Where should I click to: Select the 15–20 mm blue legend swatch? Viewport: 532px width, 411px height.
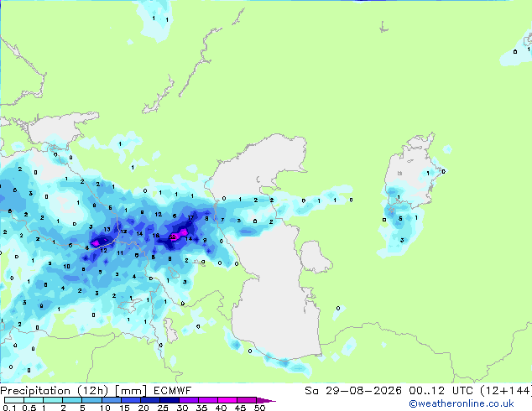(x=131, y=400)
